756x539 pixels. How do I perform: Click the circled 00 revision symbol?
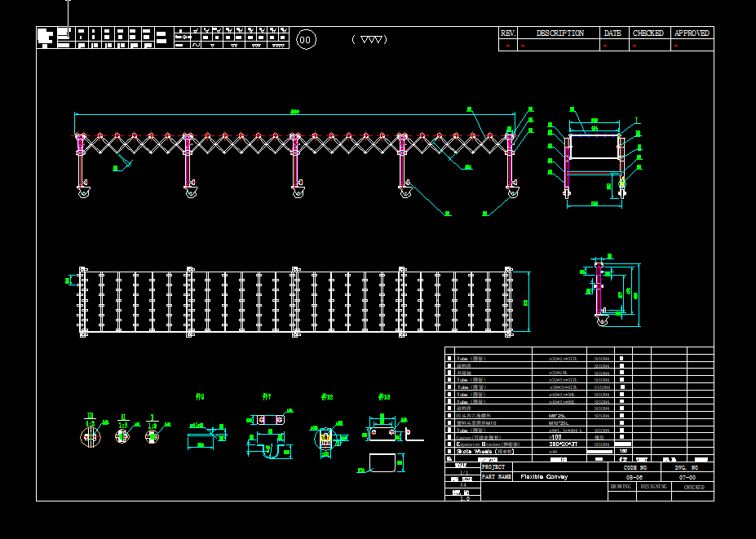click(x=306, y=39)
